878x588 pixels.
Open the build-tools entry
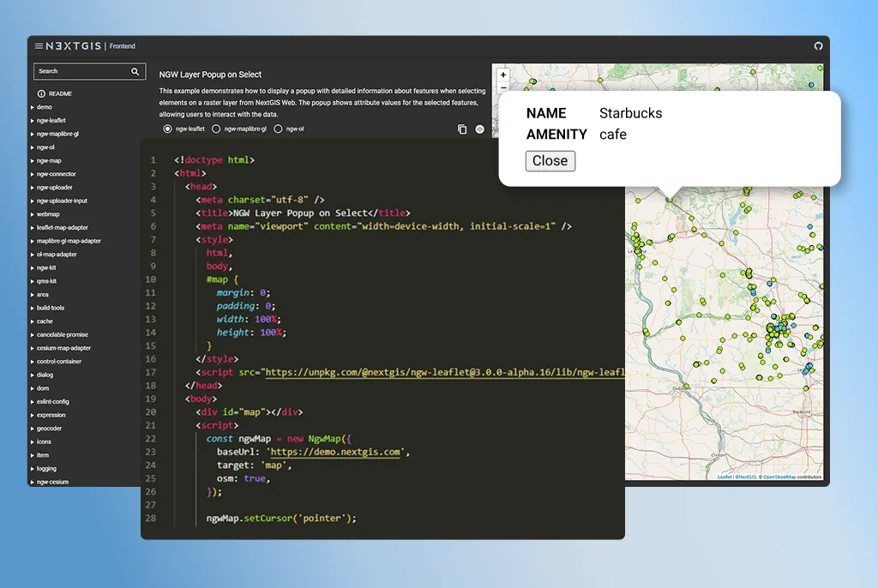pyautogui.click(x=51, y=308)
